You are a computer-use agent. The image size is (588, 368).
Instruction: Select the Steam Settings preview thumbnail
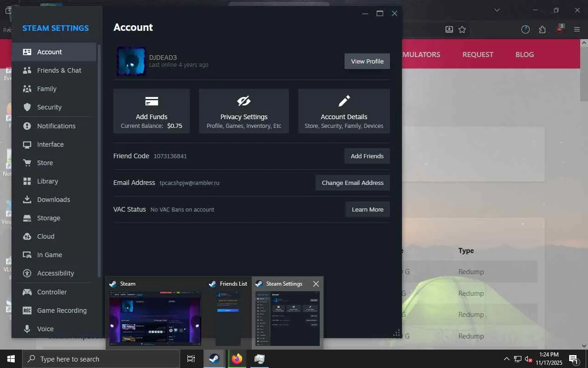coord(288,318)
